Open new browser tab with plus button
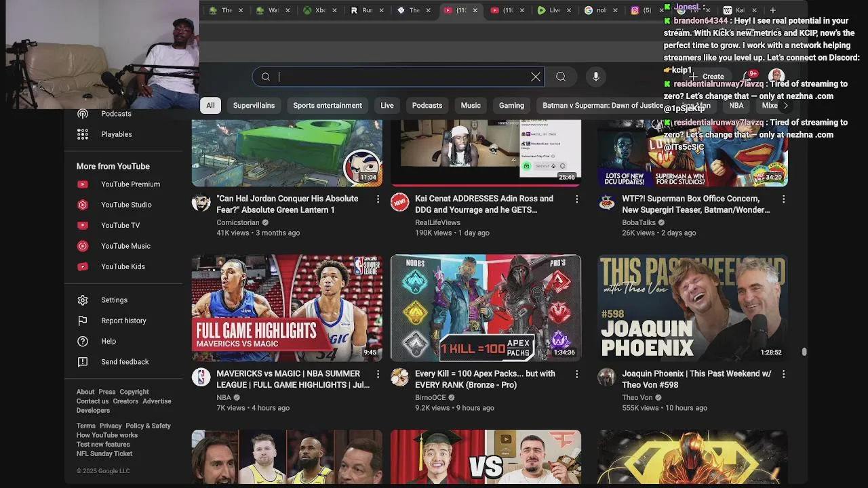 click(772, 10)
